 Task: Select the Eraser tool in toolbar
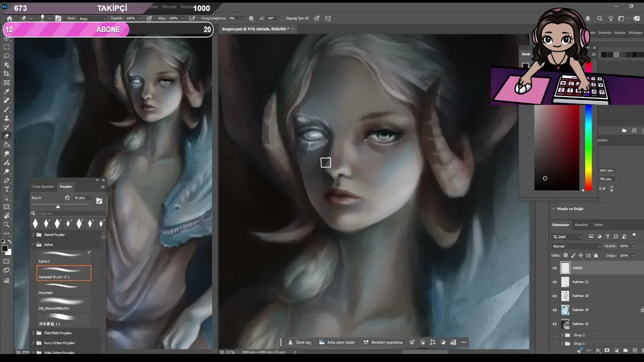click(7, 136)
